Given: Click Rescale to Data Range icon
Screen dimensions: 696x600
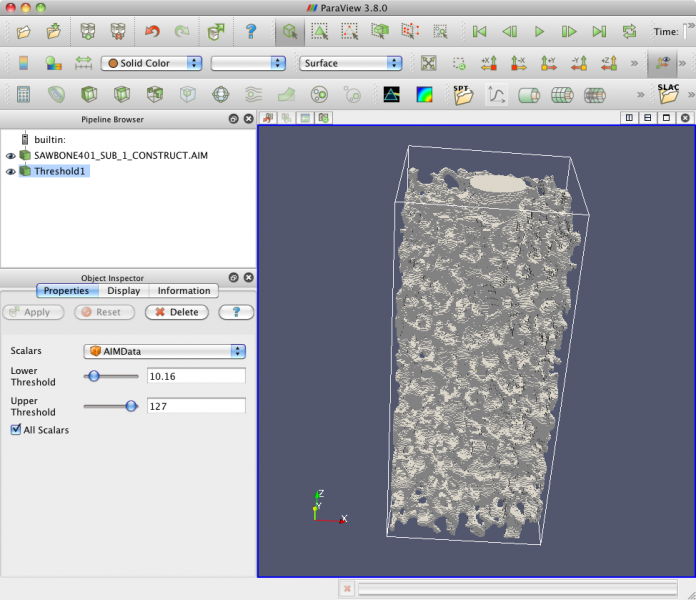Looking at the screenshot, I should click(83, 63).
